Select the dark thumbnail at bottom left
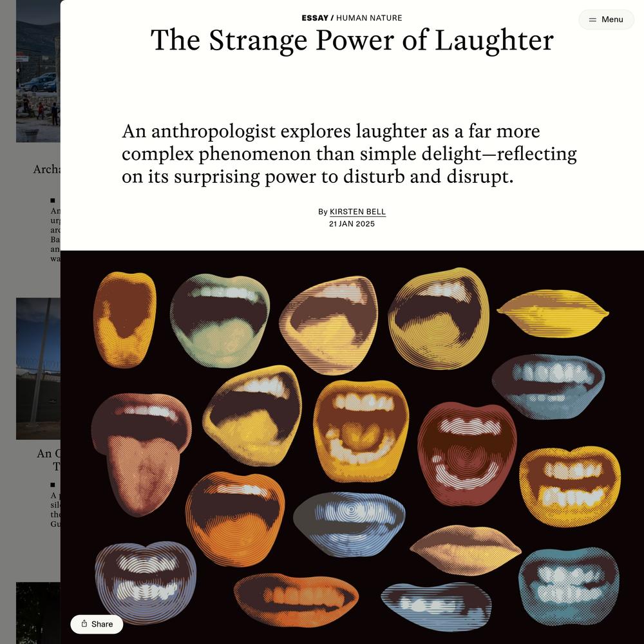The width and height of the screenshot is (644, 644). pyautogui.click(x=38, y=613)
